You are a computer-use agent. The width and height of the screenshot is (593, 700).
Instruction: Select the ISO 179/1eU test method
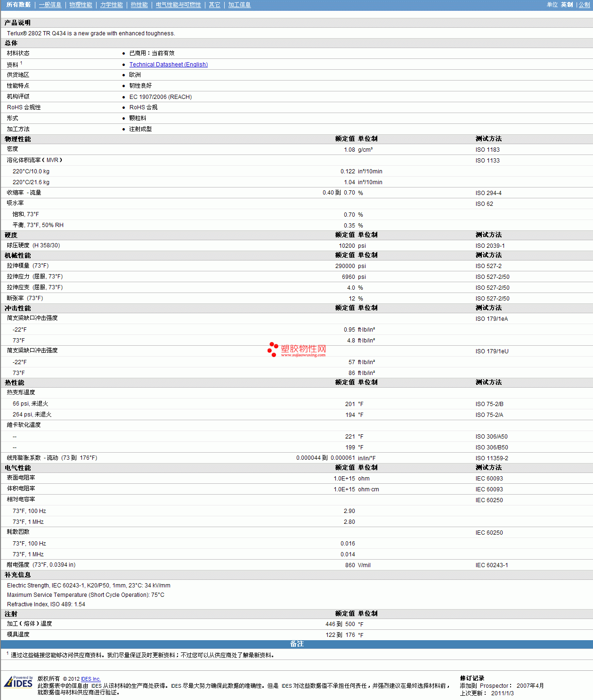click(492, 351)
